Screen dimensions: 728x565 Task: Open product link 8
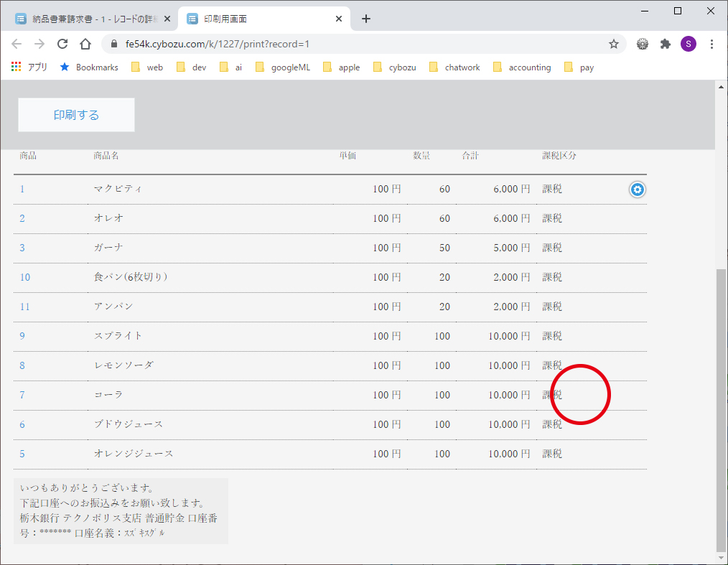(x=22, y=366)
